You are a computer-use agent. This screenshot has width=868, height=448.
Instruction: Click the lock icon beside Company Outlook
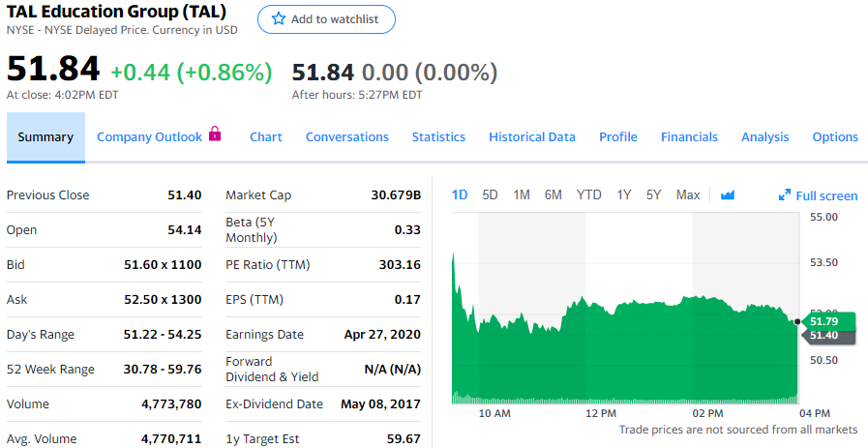pyautogui.click(x=215, y=134)
